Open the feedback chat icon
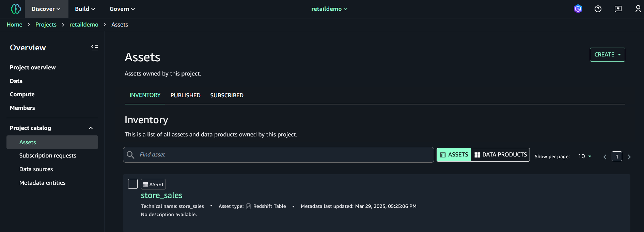This screenshot has height=232, width=644. pyautogui.click(x=618, y=9)
